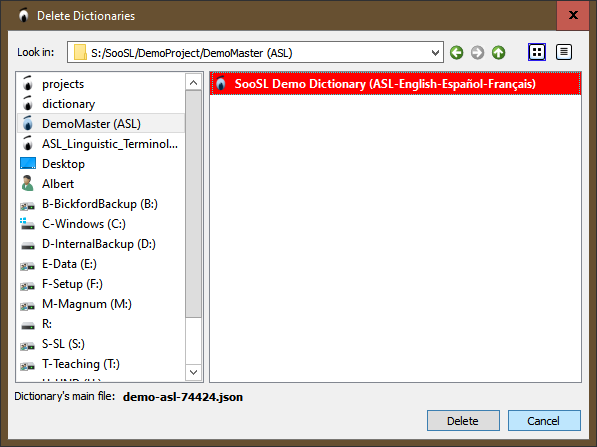597x447 pixels.
Task: Open the C-Windows (C:) drive
Action: [101, 224]
